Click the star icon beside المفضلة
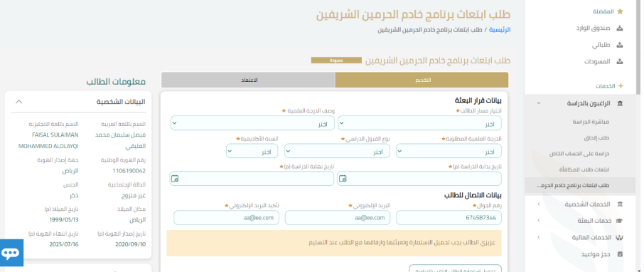644x272 pixels. (x=620, y=11)
